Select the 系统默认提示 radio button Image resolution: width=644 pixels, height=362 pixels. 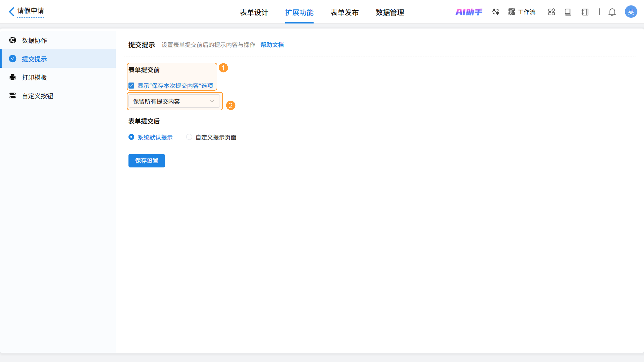(x=131, y=137)
